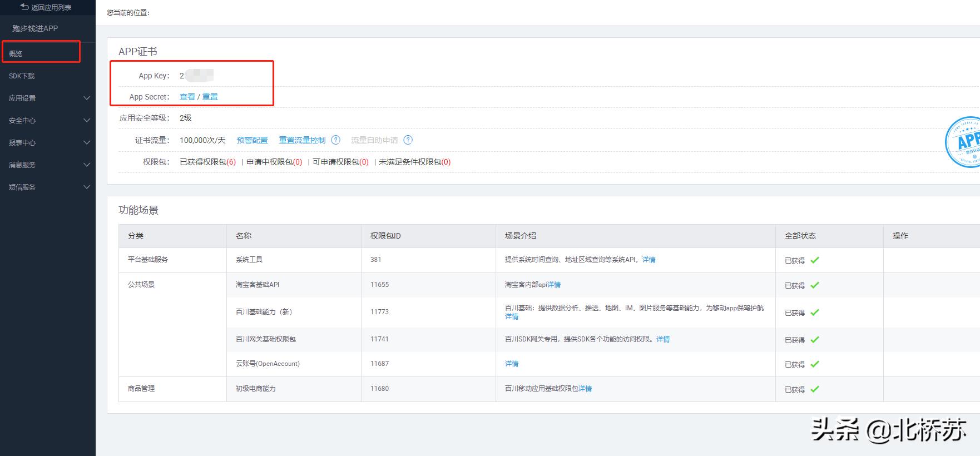Click the 公共场景 category cell
This screenshot has height=456, width=980.
pos(141,285)
